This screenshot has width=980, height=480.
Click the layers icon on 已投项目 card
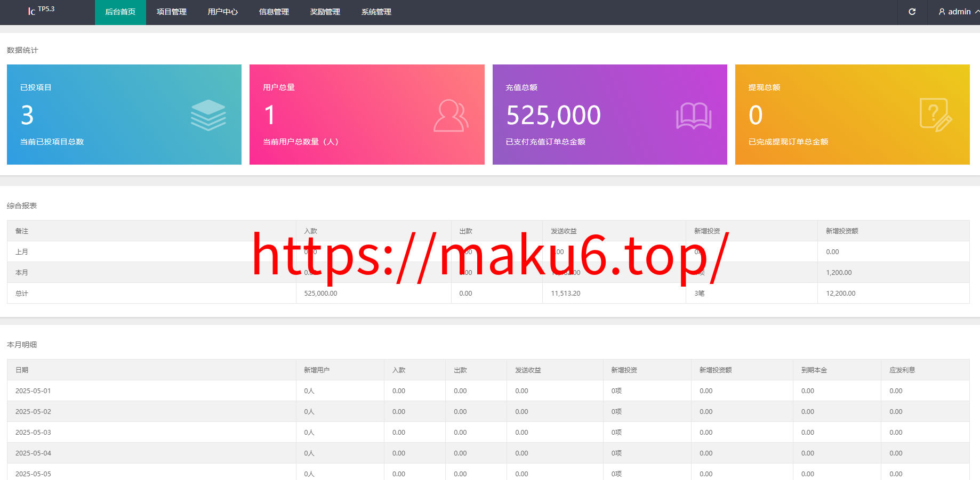pyautogui.click(x=208, y=115)
